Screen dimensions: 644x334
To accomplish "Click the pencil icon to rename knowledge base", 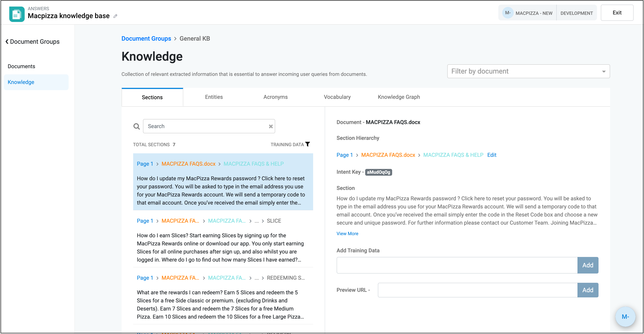I will [115, 16].
